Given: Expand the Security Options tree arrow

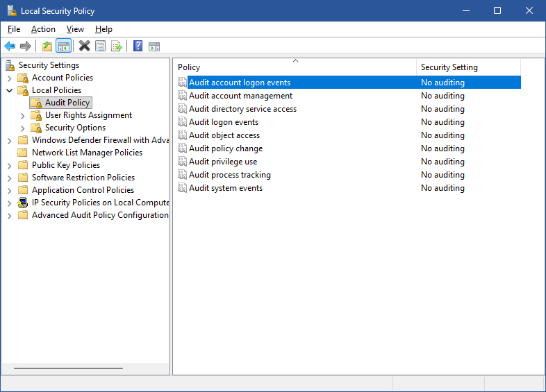Looking at the screenshot, I should coord(23,128).
